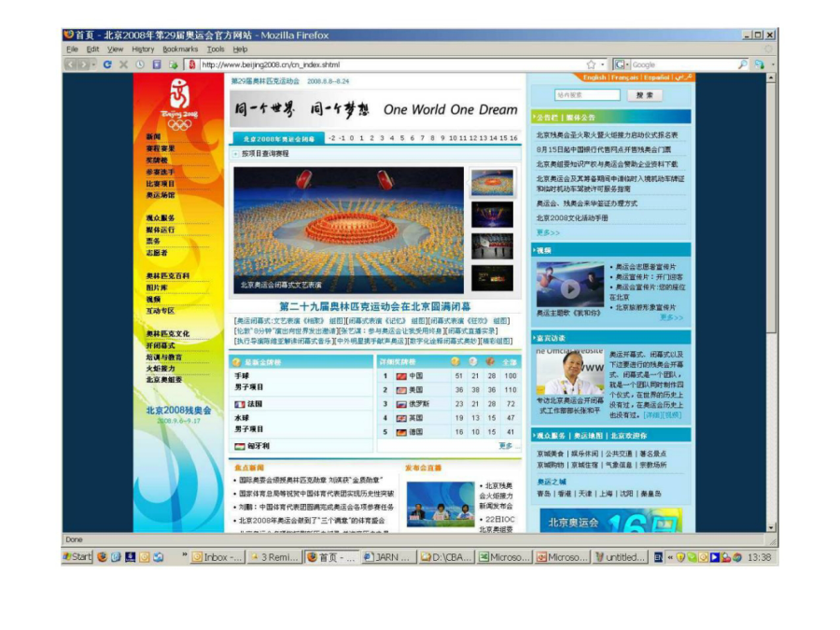The height and width of the screenshot is (630, 840).
Task: Select day 8 in the Olympic schedule timeline
Action: pyautogui.click(x=432, y=138)
